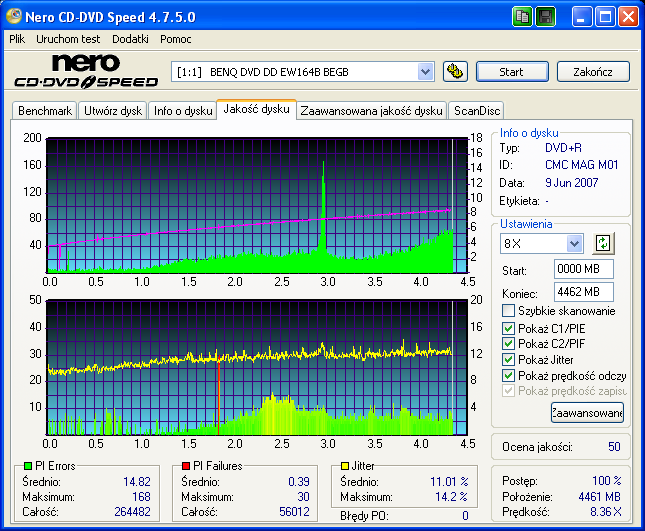Open the Uruchom test menu
Screen dimensions: 645x531
tap(68, 39)
